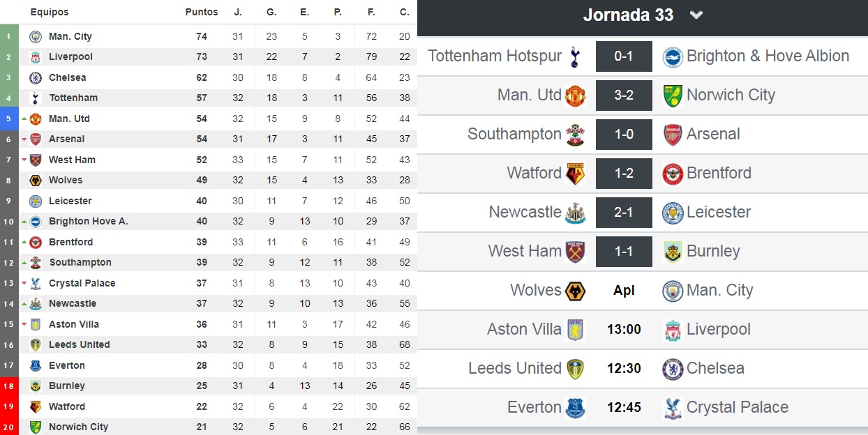Click the Liverpool crest in standings table
Image resolution: width=868 pixels, height=435 pixels.
(35, 57)
